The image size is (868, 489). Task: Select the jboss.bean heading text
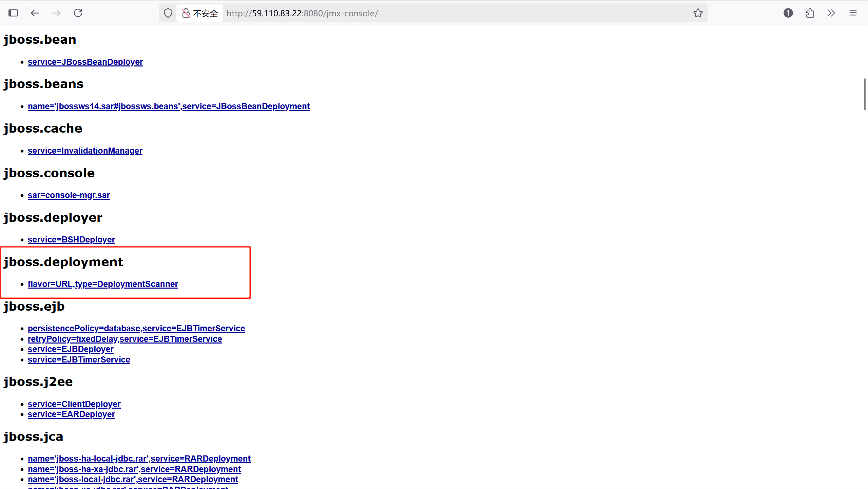[40, 40]
